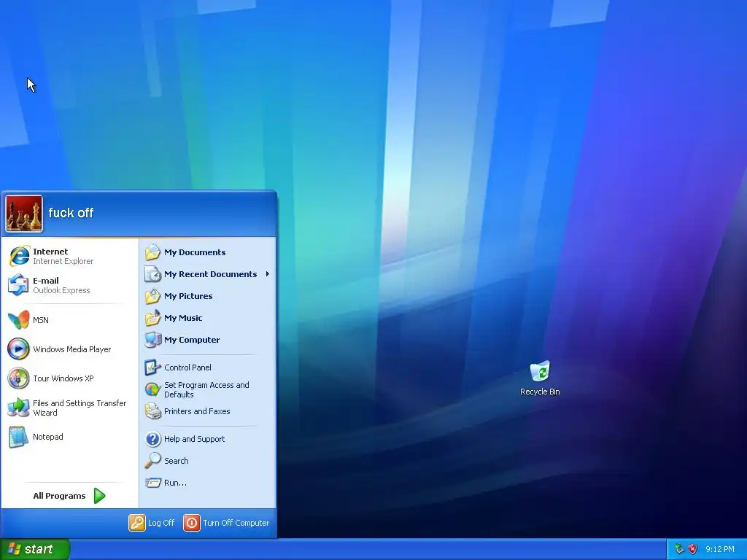The height and width of the screenshot is (560, 747).
Task: Click the My Computer text label
Action: (192, 340)
